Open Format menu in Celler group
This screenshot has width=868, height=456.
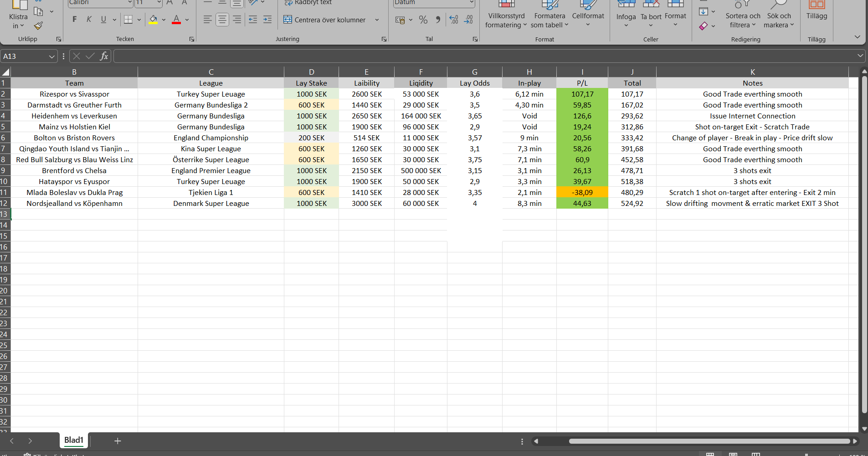pos(675,16)
